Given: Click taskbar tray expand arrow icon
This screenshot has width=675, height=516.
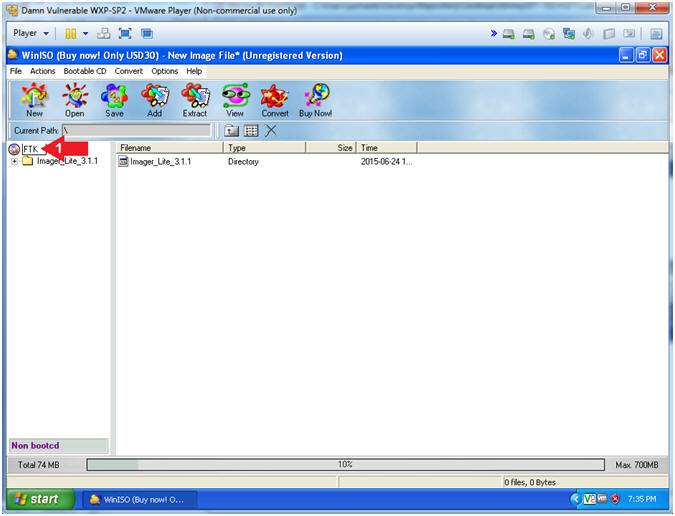Looking at the screenshot, I should pos(576,499).
